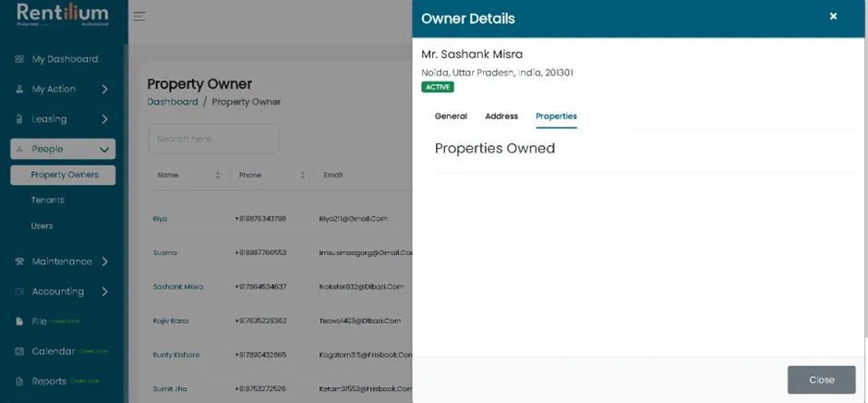Viewport: 868px width, 403px height.
Task: Click the Noida, Uttar Pradesh address text
Action: pyautogui.click(x=497, y=73)
